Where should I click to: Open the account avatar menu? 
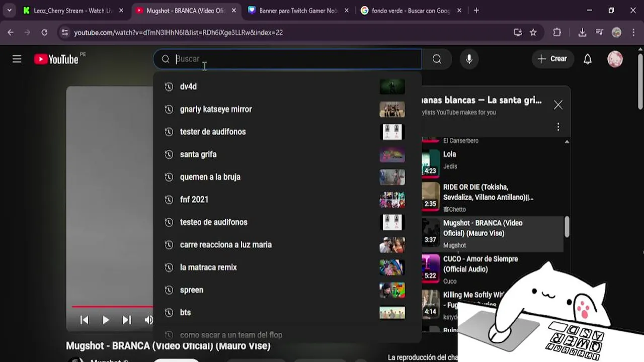615,59
